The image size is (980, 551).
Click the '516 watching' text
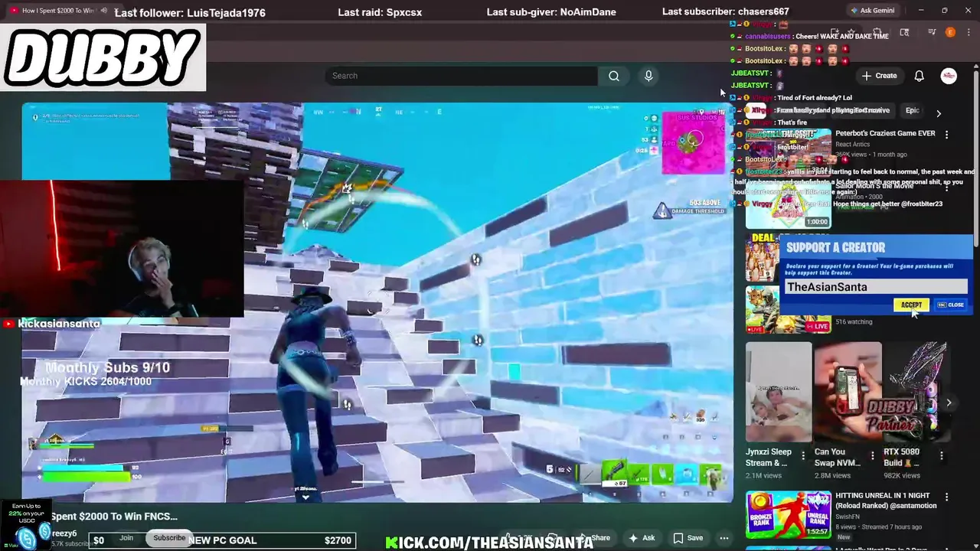(854, 321)
